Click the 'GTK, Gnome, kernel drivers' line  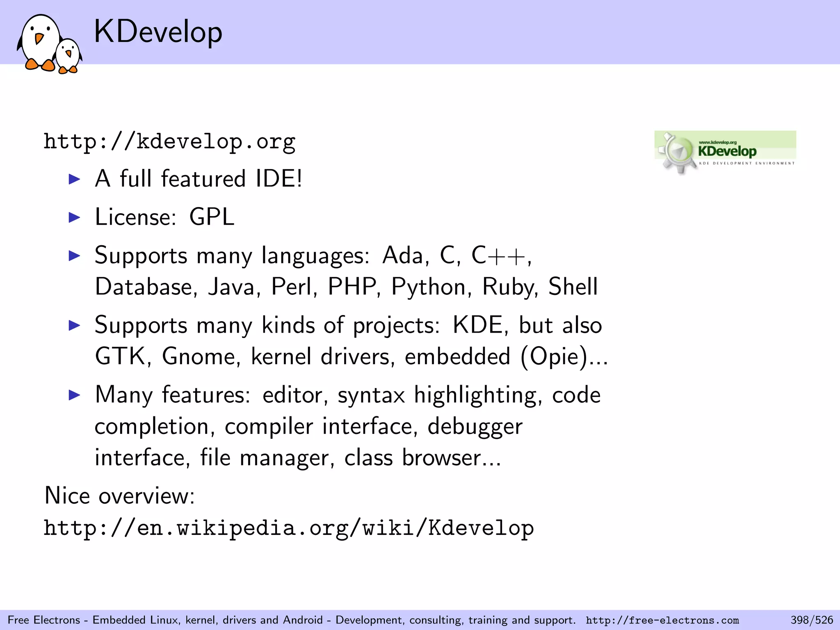click(352, 356)
